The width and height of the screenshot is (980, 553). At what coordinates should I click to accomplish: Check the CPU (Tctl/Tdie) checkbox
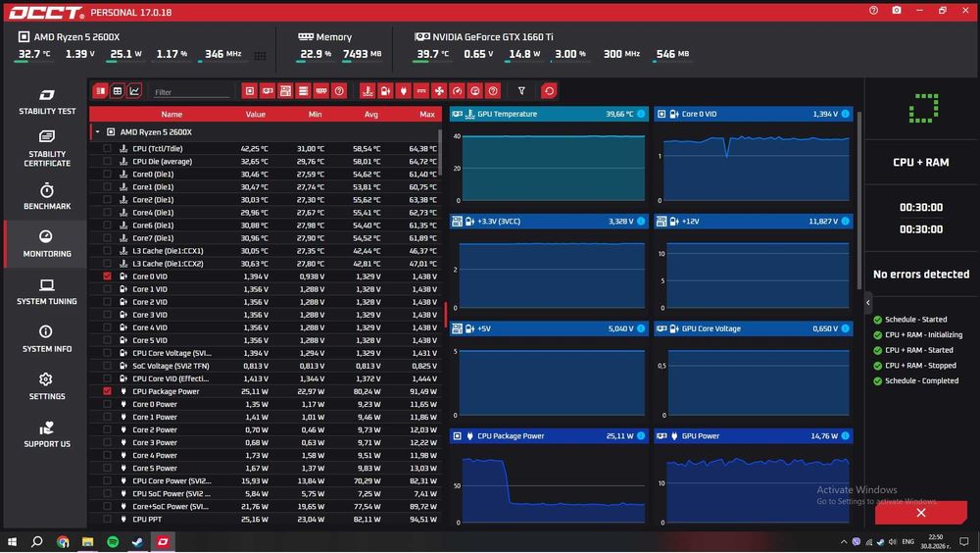[108, 148]
